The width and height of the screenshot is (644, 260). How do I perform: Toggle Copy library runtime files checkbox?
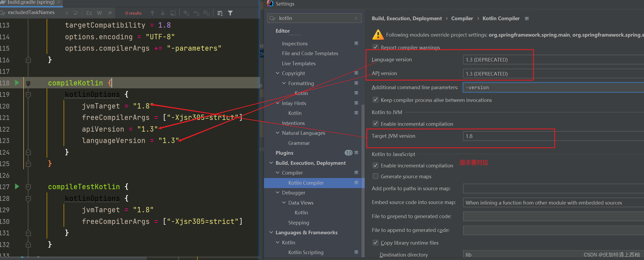[x=375, y=242]
